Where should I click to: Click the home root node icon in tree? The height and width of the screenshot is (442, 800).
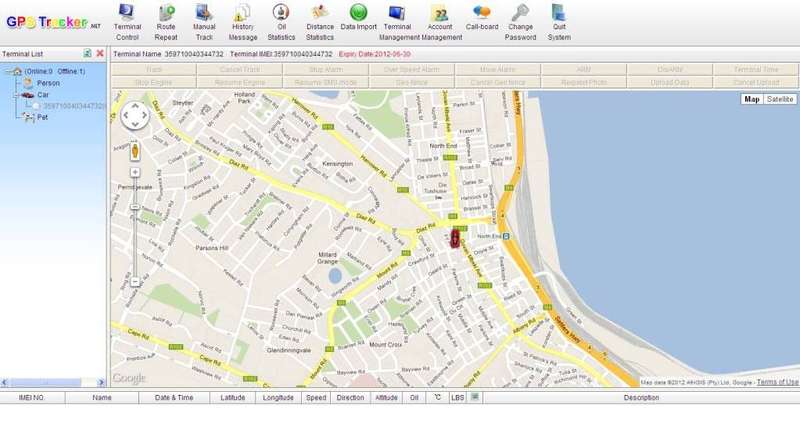click(17, 71)
